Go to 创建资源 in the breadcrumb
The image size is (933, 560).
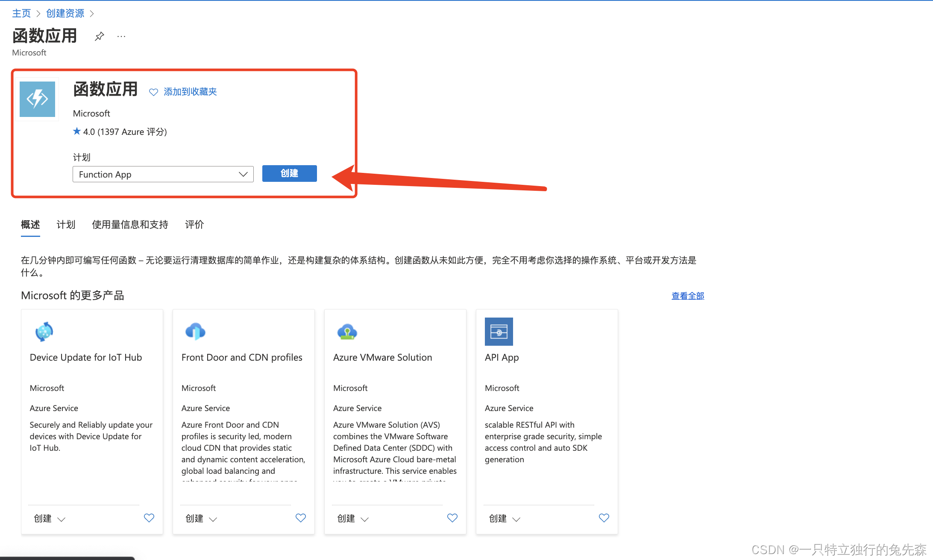(x=65, y=13)
